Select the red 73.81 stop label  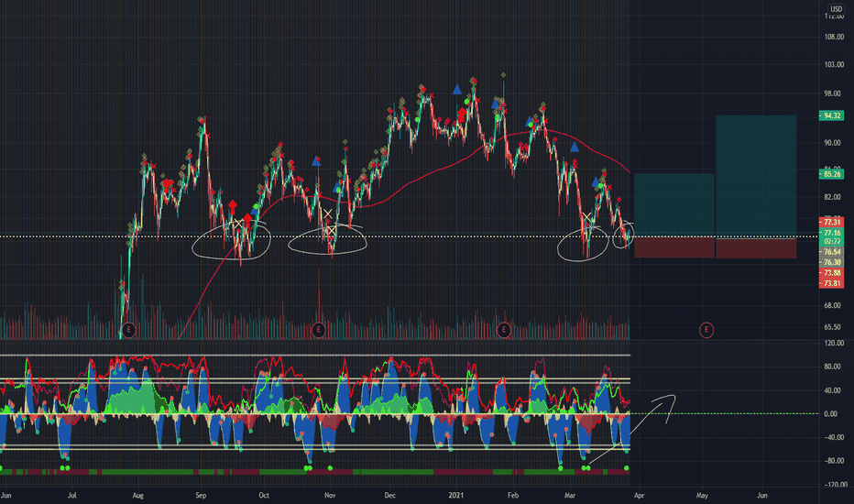832,283
